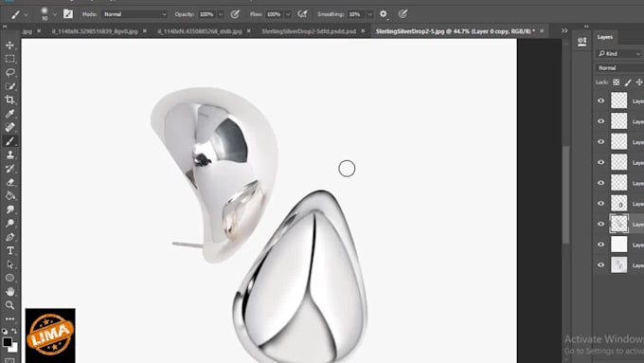Select the Smudge tool
This screenshot has width=644, height=363.
[9, 209]
